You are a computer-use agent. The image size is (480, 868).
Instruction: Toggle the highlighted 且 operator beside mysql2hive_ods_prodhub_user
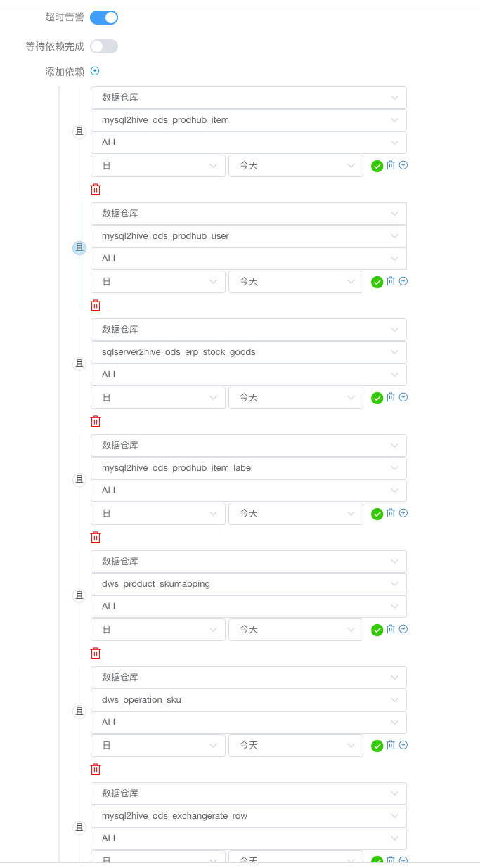[79, 247]
